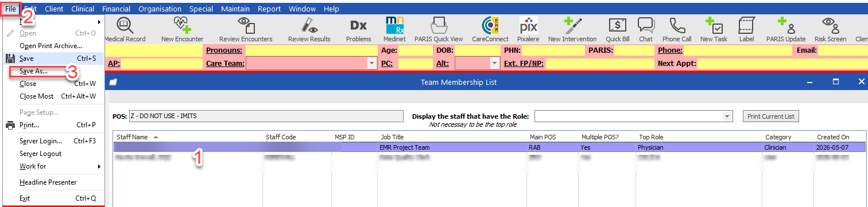Viewport: 868px width, 207px height.
Task: Launch Medinet from the toolbar
Action: point(395,30)
